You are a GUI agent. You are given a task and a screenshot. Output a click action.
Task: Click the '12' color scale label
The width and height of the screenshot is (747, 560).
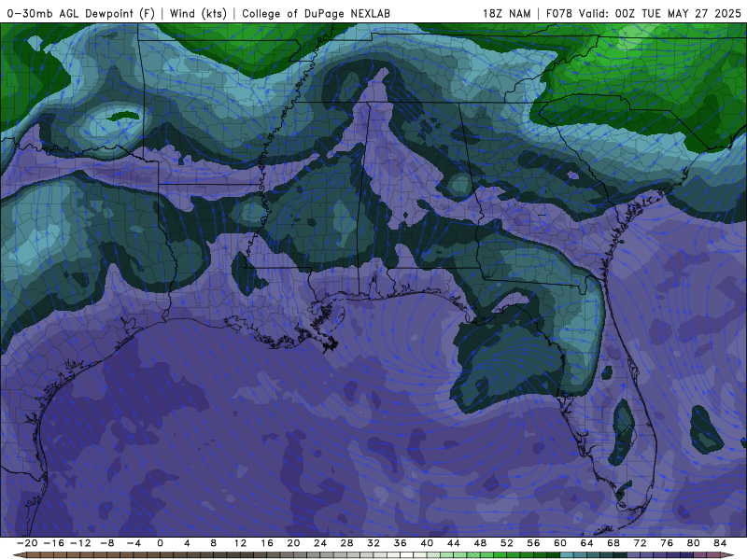(x=240, y=543)
